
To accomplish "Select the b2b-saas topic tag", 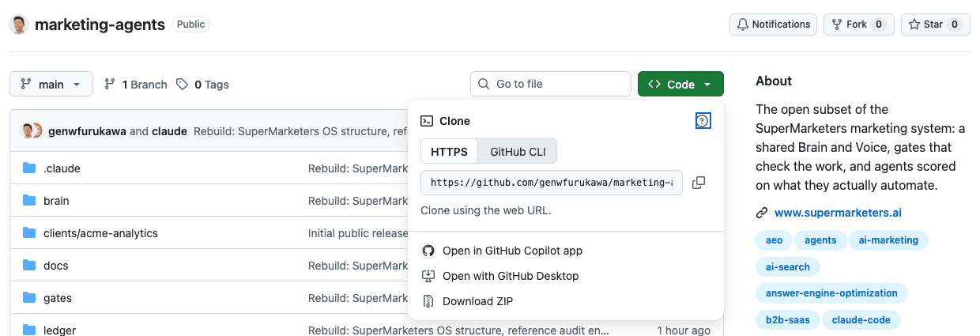I will click(x=787, y=320).
